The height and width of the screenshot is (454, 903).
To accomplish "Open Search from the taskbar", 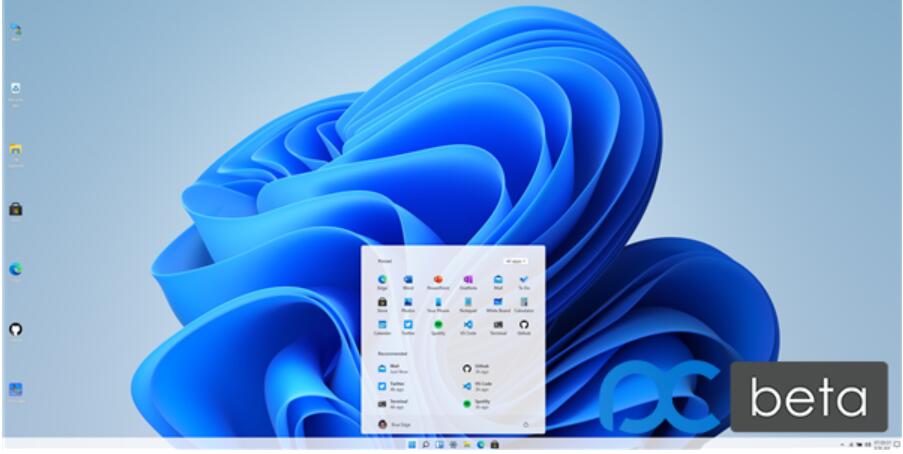I will 426,445.
